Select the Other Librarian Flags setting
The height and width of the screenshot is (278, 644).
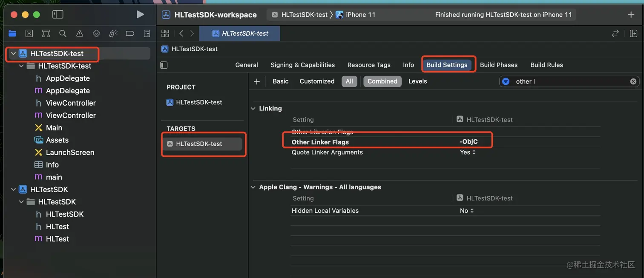tap(322, 132)
